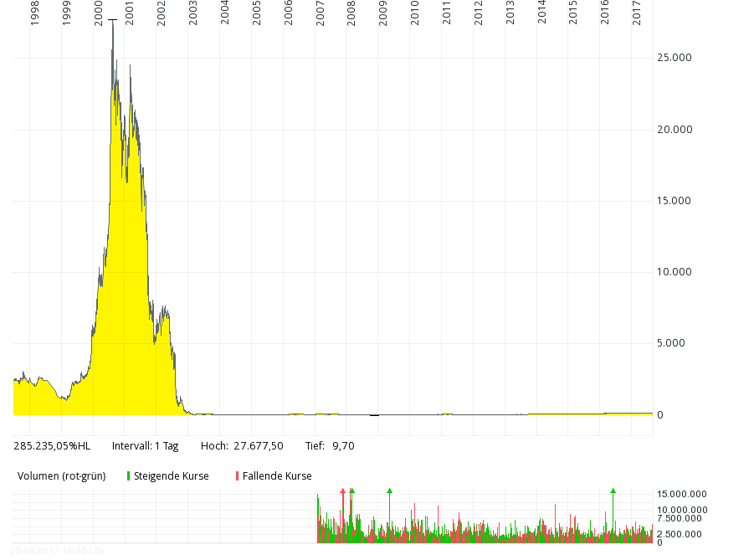Select the 2.500.000 volume axis value
Image resolution: width=749 pixels, height=560 pixels.
(x=680, y=534)
